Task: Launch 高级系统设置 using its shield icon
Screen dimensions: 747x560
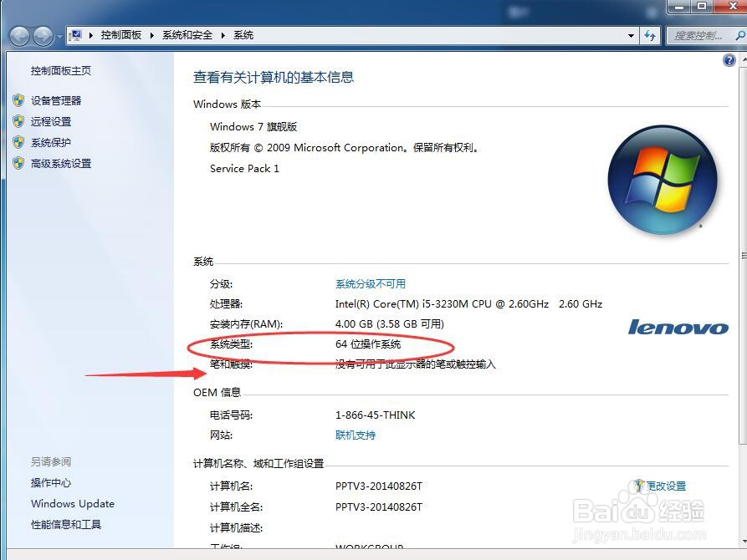Action: 20,163
